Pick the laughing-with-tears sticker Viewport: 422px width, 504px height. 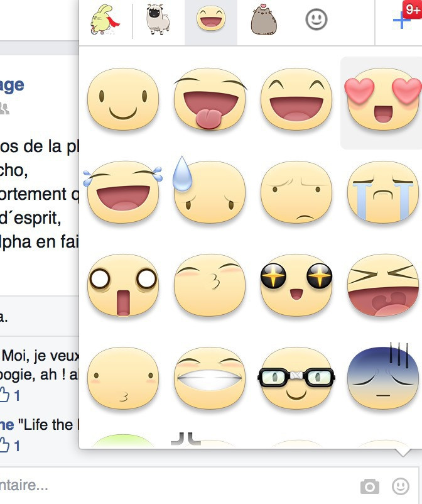point(123,192)
